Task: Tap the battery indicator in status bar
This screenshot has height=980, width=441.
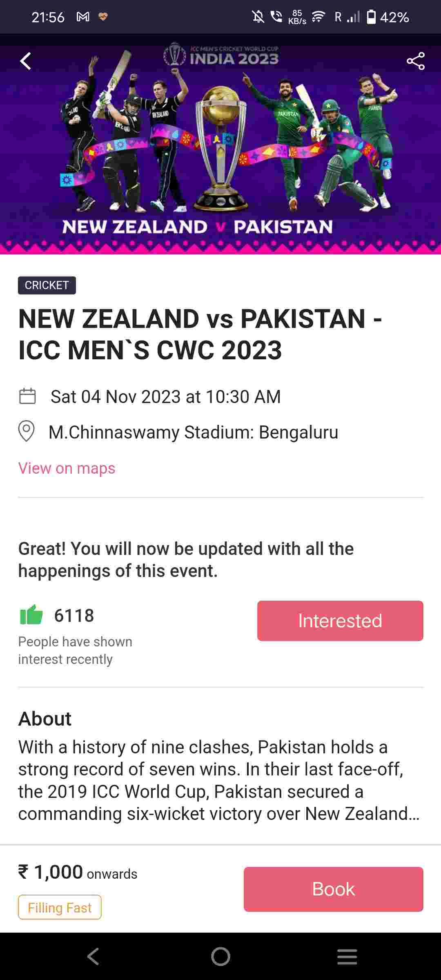Action: (x=371, y=17)
